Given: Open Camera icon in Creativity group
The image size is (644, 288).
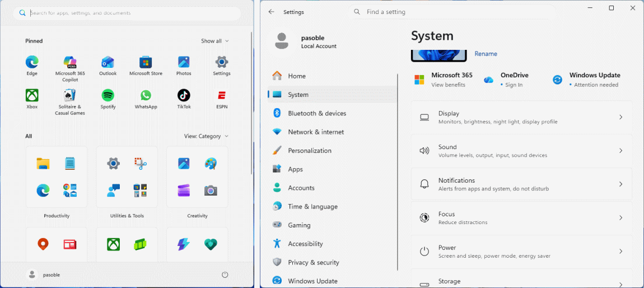Looking at the screenshot, I should click(211, 190).
